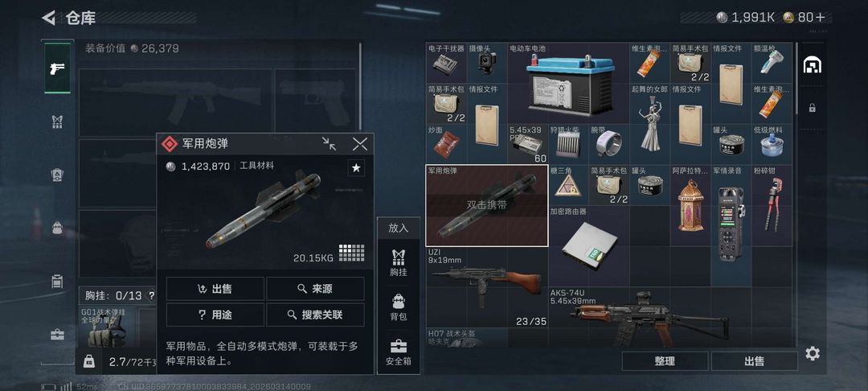Viewport: 868px width, 391px height.
Task: Go back using the arrow beside 仓库
Action: [x=48, y=18]
